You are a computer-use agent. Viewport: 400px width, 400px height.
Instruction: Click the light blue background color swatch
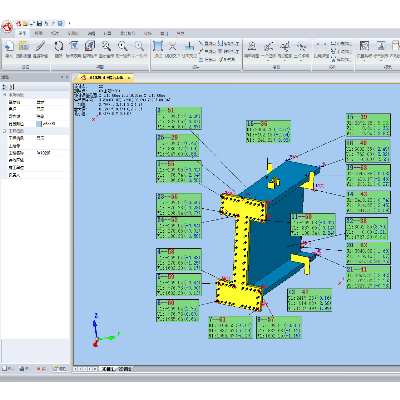pos(39,124)
